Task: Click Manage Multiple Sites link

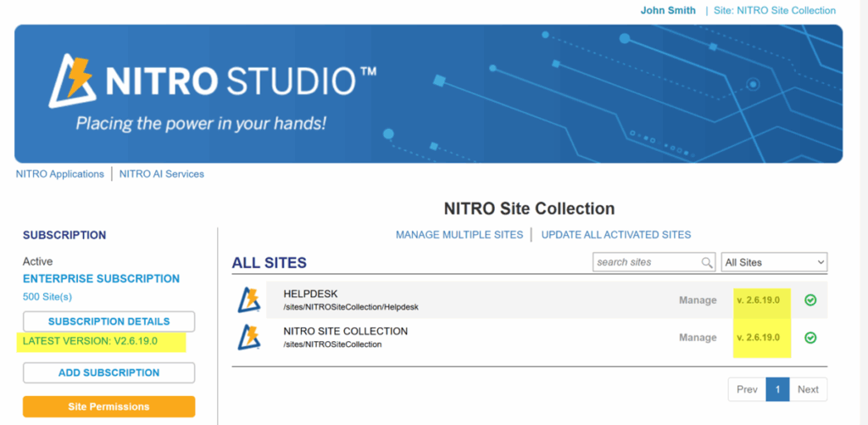Action: pyautogui.click(x=459, y=235)
